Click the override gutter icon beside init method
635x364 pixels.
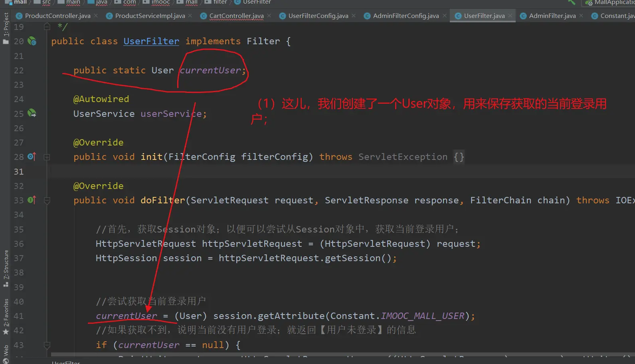point(32,157)
